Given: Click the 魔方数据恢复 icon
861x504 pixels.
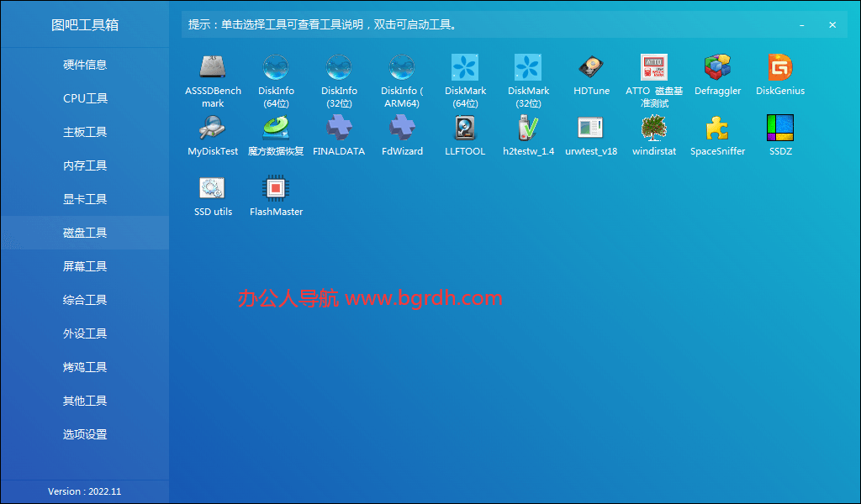Looking at the screenshot, I should point(276,127).
